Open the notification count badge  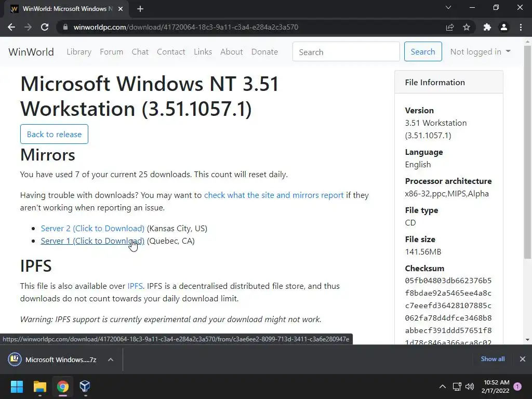click(x=518, y=387)
